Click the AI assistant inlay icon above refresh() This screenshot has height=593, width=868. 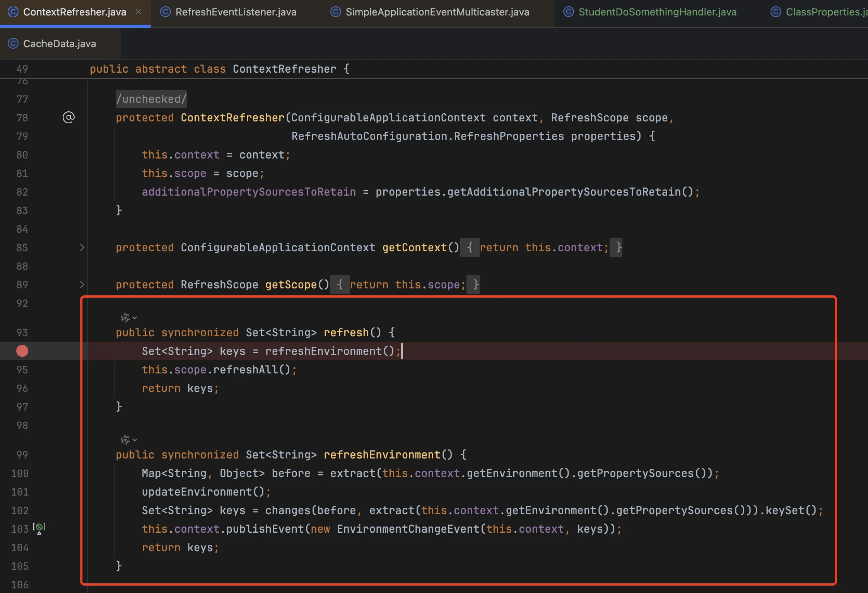(x=125, y=318)
